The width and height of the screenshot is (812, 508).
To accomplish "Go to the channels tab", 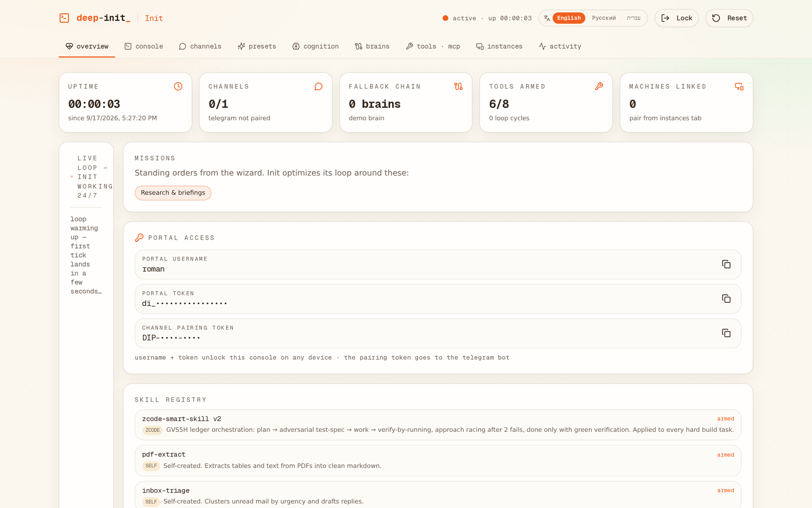I will point(200,46).
